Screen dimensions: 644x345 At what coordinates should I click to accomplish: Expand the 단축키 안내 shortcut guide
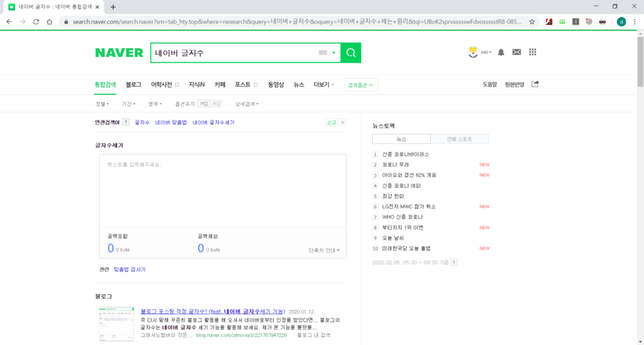pyautogui.click(x=324, y=250)
